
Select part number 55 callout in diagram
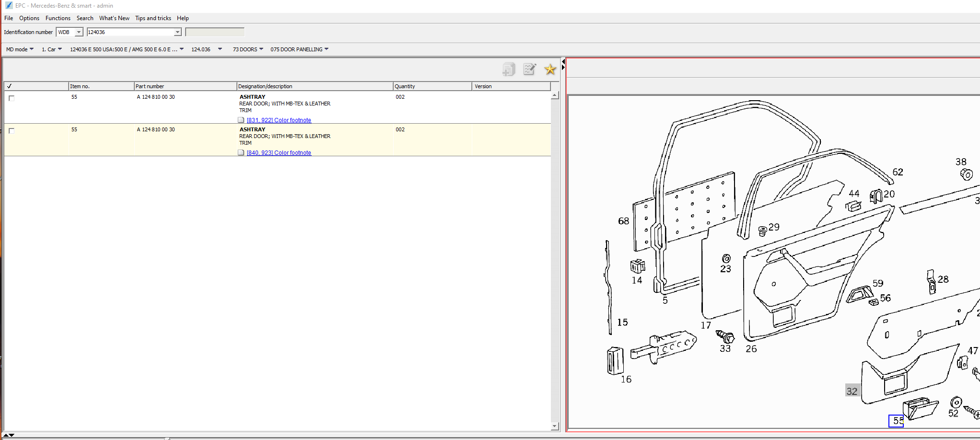click(x=896, y=421)
